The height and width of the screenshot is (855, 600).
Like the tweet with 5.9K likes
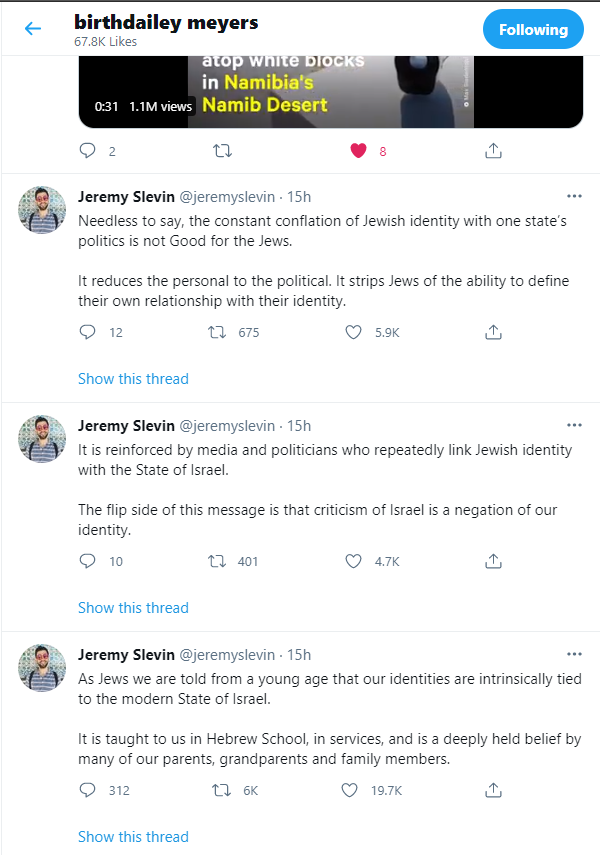[x=353, y=332]
